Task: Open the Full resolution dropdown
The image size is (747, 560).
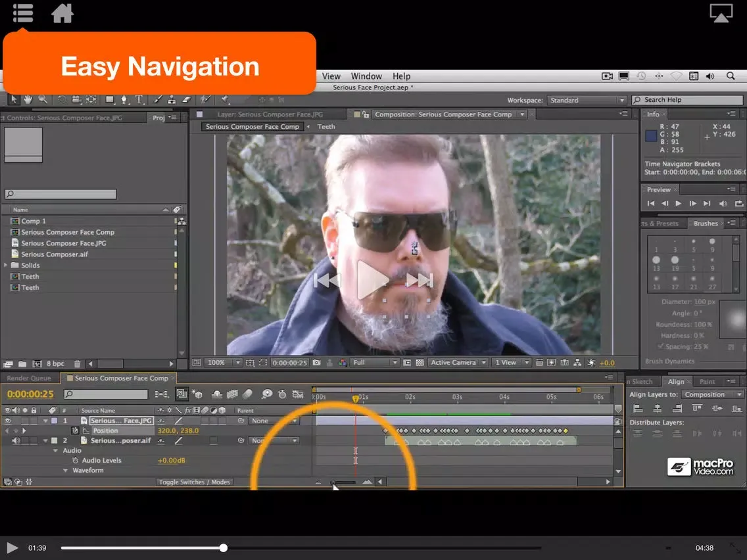Action: pyautogui.click(x=375, y=363)
